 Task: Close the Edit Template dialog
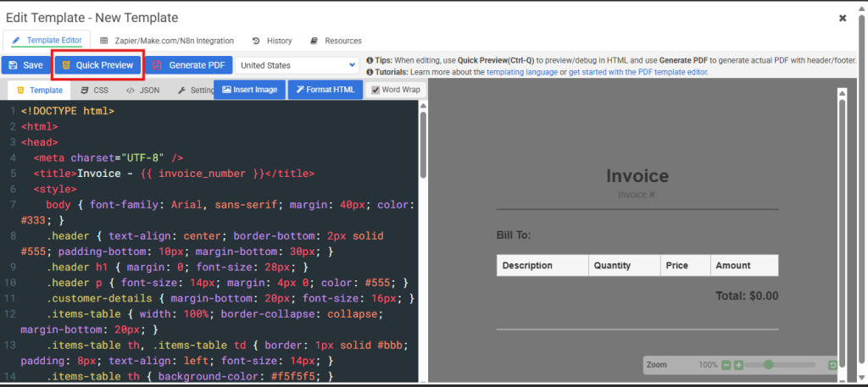coord(843,18)
